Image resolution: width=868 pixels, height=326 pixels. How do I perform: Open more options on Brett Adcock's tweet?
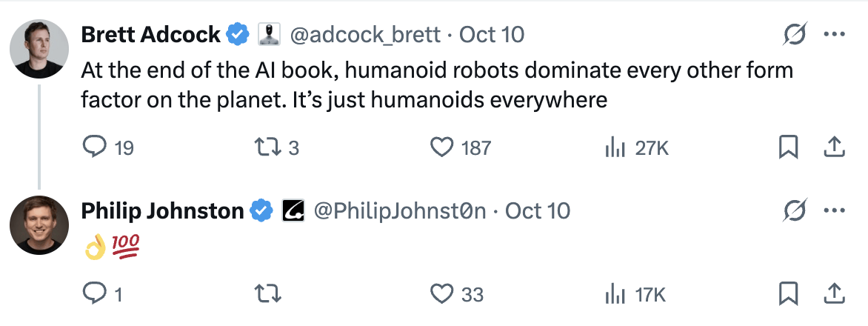[x=835, y=34]
